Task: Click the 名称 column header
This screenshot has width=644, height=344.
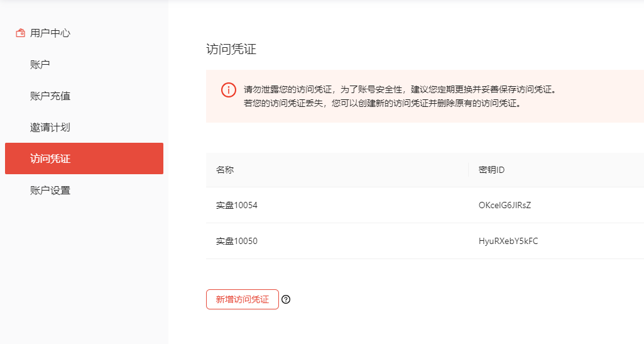Action: tap(225, 170)
